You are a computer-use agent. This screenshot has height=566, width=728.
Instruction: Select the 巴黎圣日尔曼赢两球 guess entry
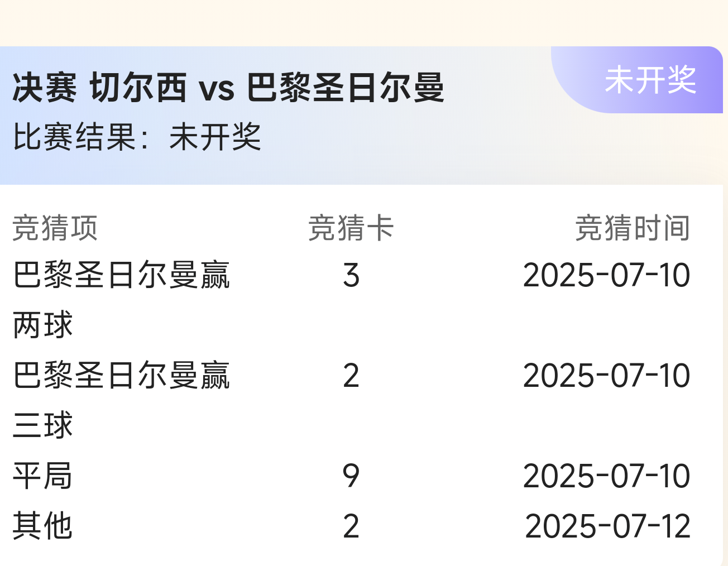[x=121, y=300]
